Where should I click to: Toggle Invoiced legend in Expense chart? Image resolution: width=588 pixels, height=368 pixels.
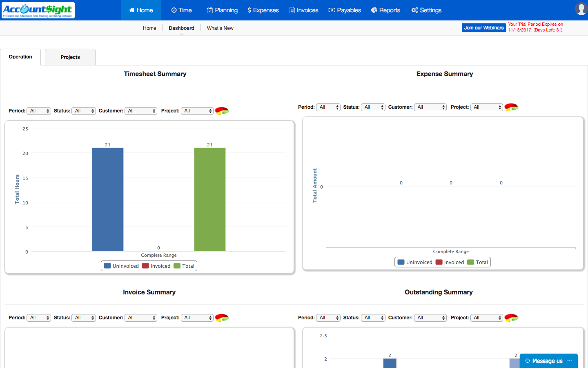click(450, 262)
